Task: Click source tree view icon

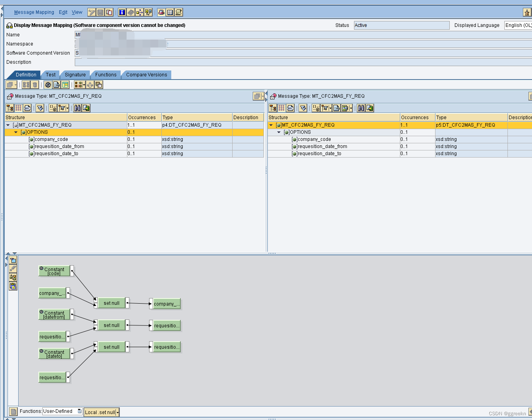Action: (x=10, y=108)
